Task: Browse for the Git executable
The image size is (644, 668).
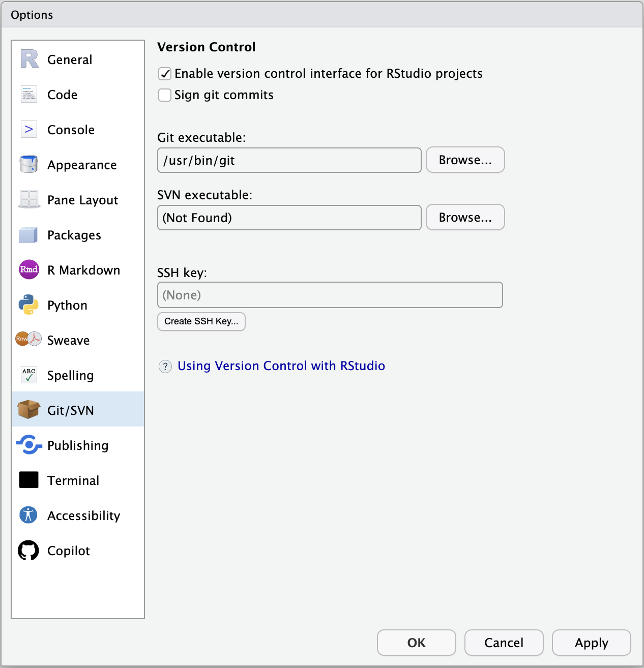Action: (465, 160)
